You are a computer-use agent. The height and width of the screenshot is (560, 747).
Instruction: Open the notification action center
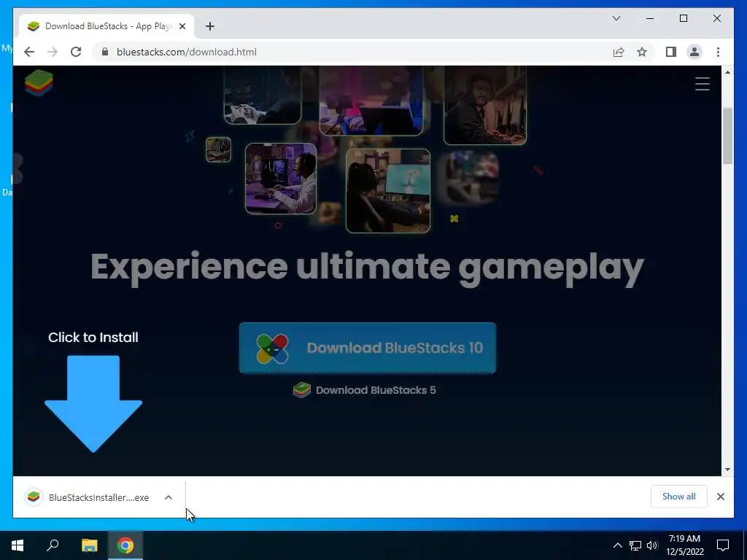[x=723, y=545]
